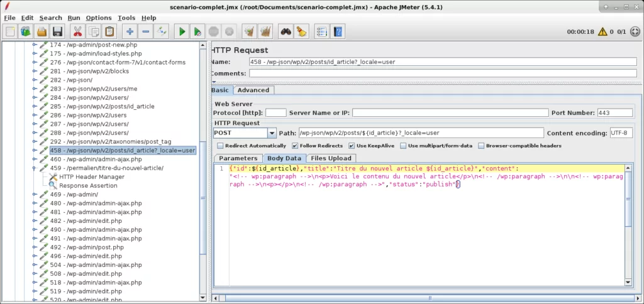Click Start no pauses icon
Screen dimensions: 644x304
(197, 31)
